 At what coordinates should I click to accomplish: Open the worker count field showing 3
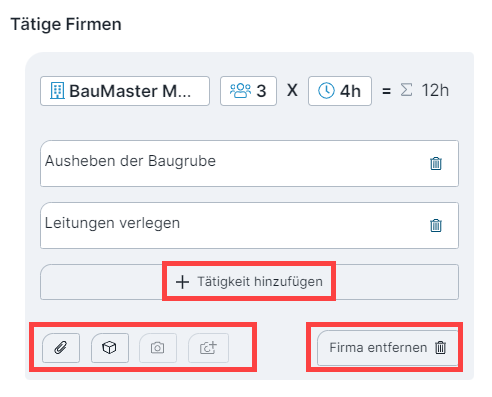click(248, 91)
